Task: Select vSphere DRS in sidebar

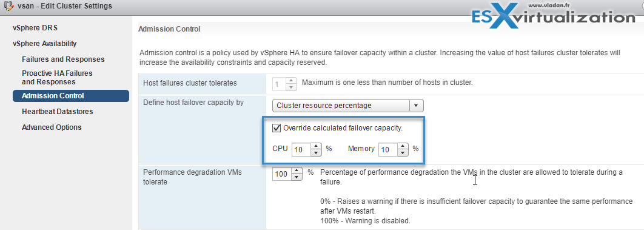Action: (35, 28)
